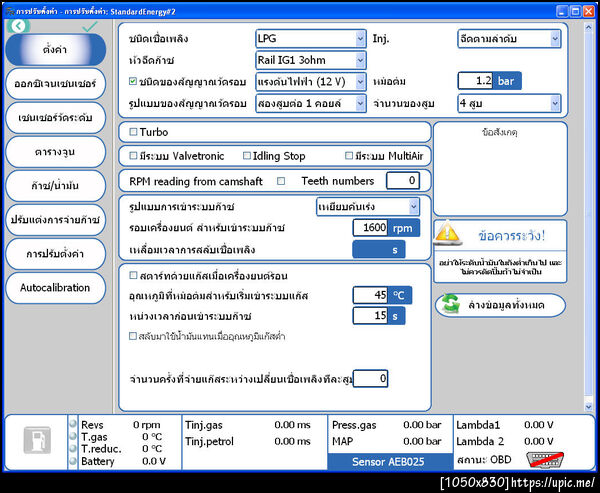Toggle switch to petrol at low gas temperature

click(133, 336)
